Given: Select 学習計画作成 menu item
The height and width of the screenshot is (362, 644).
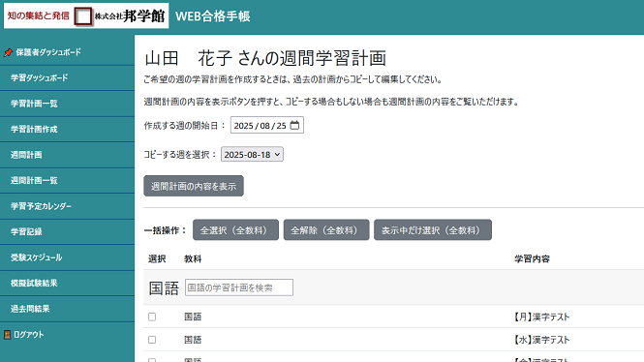Looking at the screenshot, I should click(x=34, y=130).
